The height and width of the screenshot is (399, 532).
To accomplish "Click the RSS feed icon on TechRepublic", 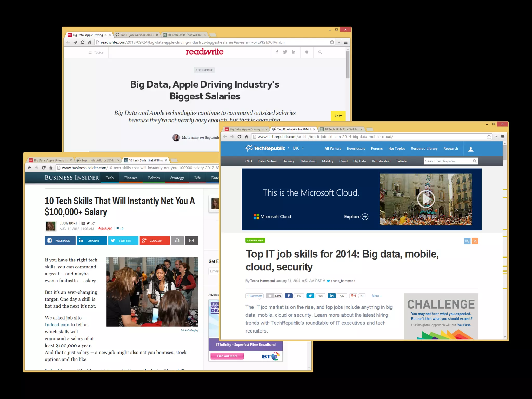I will (x=475, y=241).
